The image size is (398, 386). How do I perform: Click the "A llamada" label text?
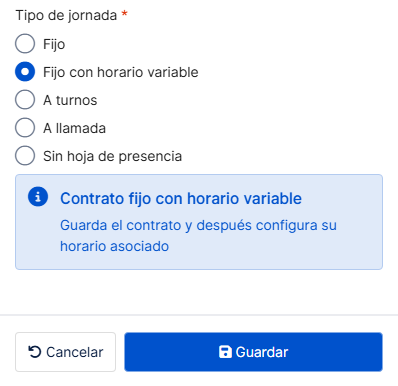point(74,128)
